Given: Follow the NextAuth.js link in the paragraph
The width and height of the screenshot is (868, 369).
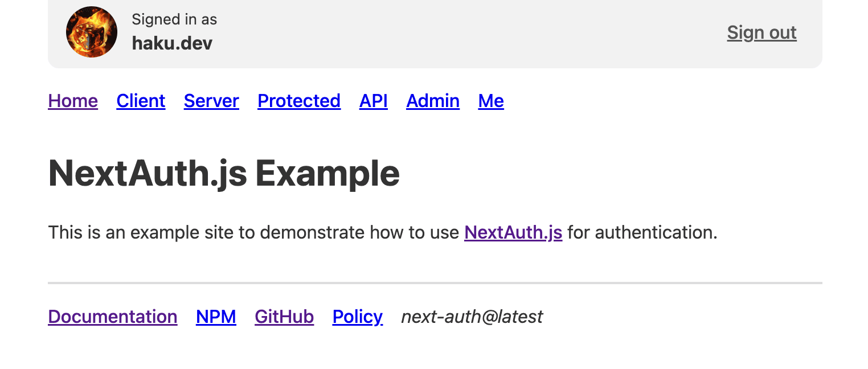Looking at the screenshot, I should click(x=513, y=232).
